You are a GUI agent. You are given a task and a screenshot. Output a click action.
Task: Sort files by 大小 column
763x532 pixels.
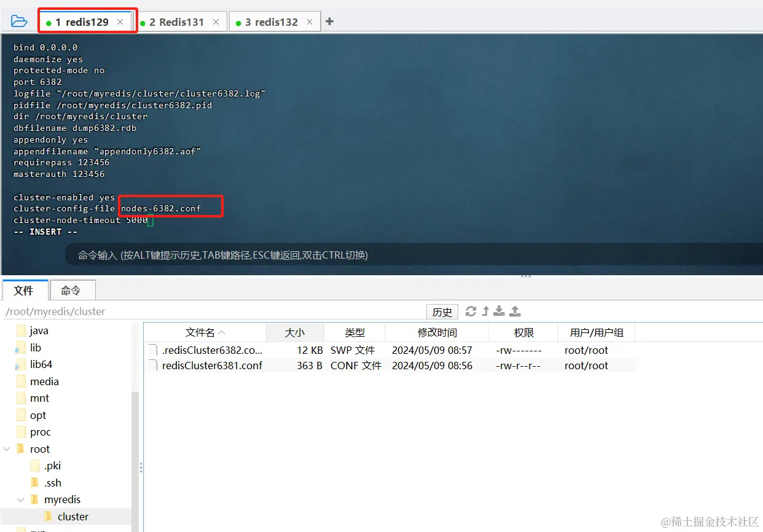tap(295, 332)
